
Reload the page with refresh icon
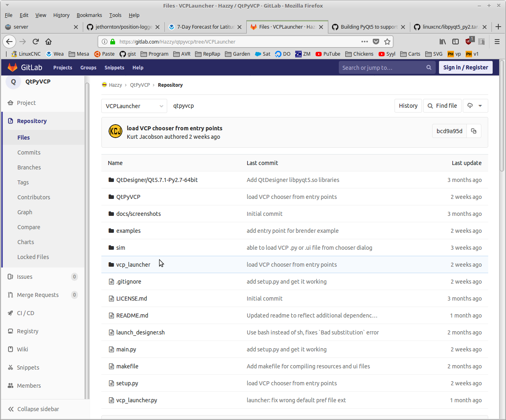pos(36,42)
